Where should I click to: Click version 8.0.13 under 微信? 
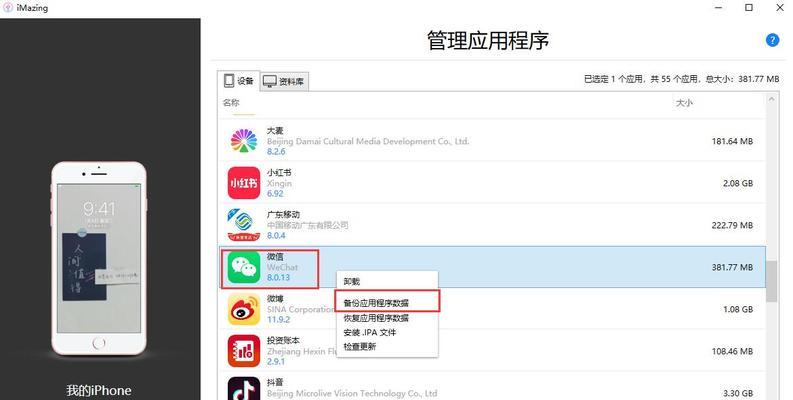[279, 278]
